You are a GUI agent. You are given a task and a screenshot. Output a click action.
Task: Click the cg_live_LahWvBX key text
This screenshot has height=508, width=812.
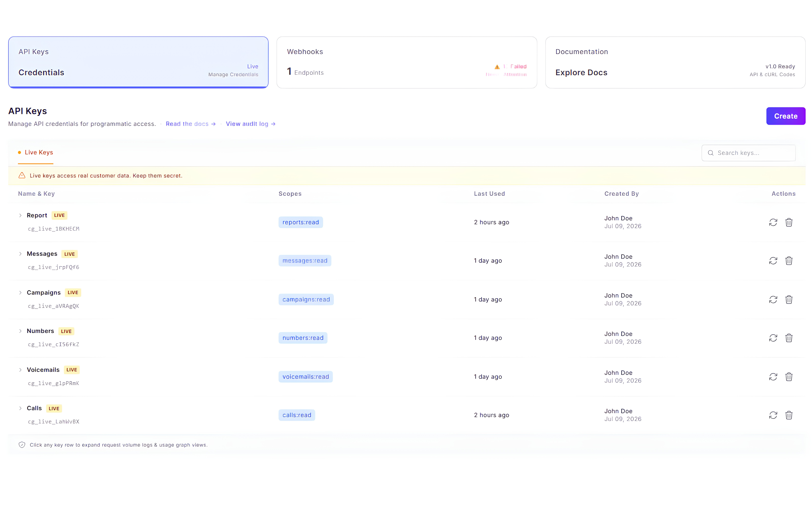click(x=54, y=422)
